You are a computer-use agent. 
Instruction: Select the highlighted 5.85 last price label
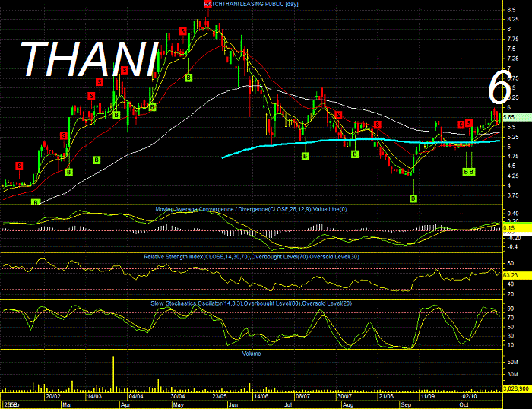click(517, 117)
